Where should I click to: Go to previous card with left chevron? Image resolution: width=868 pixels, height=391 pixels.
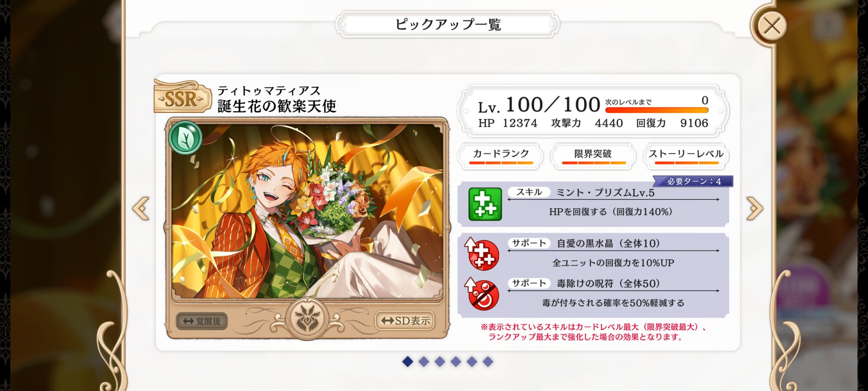coord(141,209)
